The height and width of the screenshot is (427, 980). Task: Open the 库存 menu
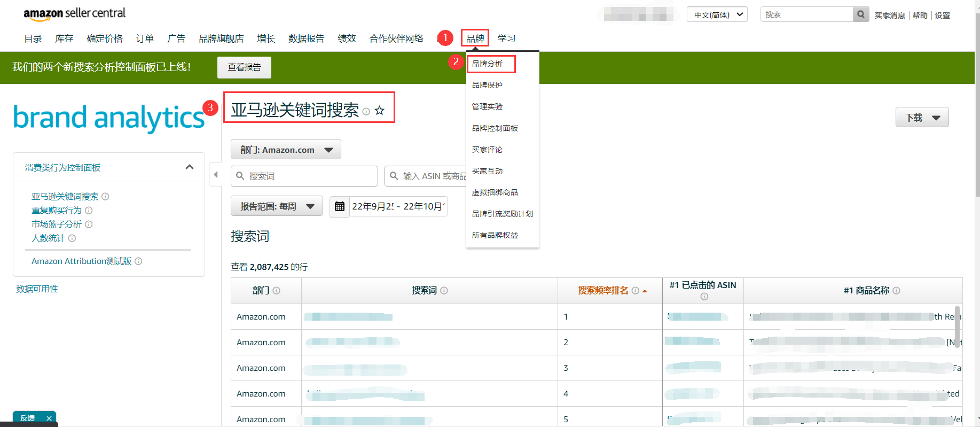[64, 38]
